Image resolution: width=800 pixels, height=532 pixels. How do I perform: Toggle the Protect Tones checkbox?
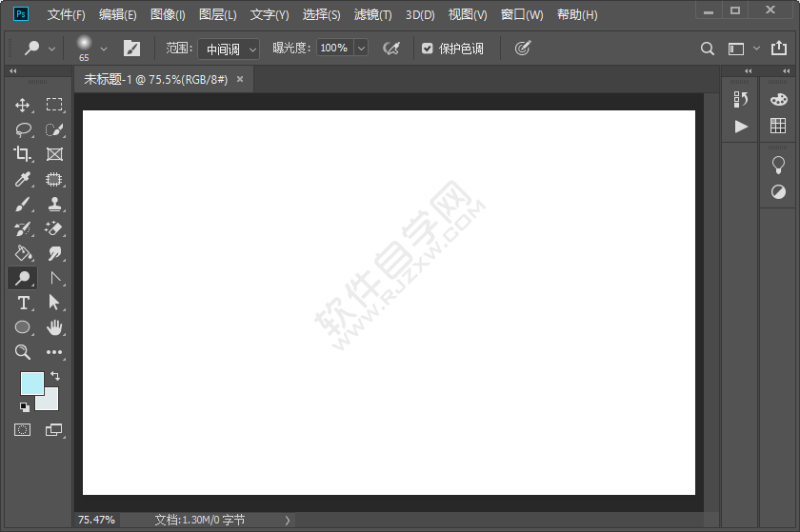pos(428,49)
